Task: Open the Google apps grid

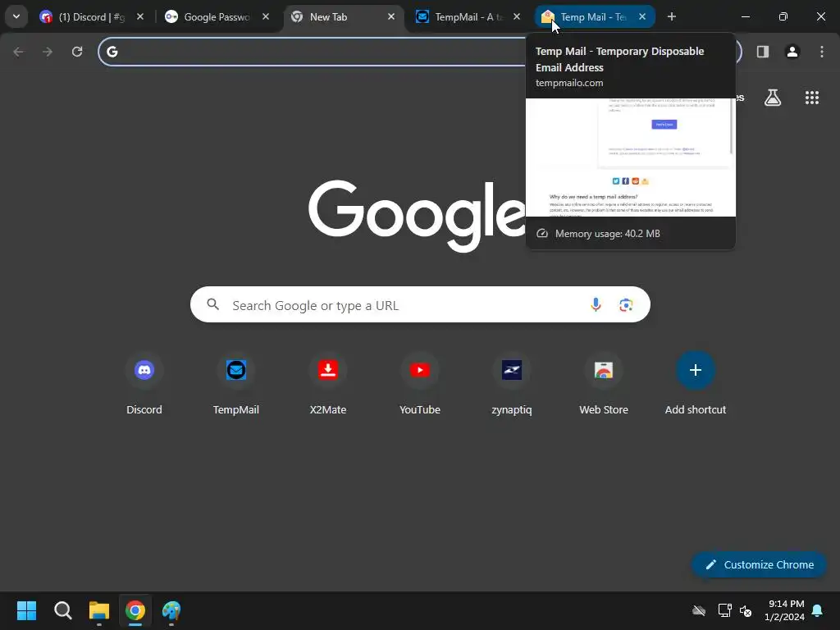Action: point(812,98)
